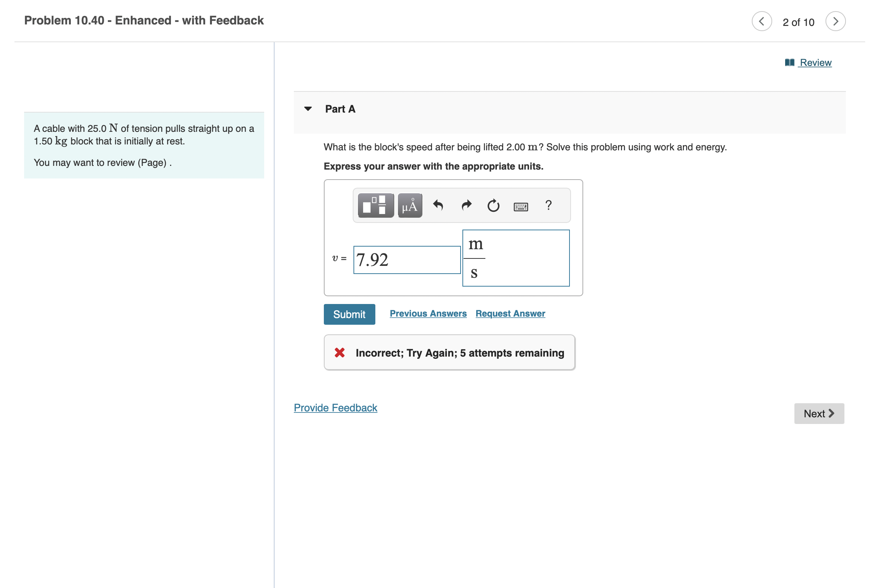Screen dimensions: 880x588
Task: Submit the answer 7.92
Action: [349, 314]
